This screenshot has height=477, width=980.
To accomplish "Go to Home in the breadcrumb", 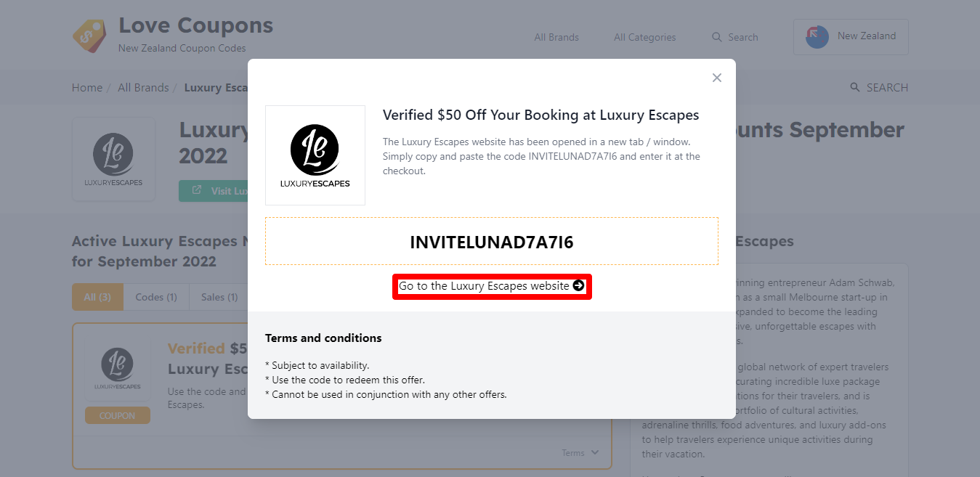I will coord(87,88).
